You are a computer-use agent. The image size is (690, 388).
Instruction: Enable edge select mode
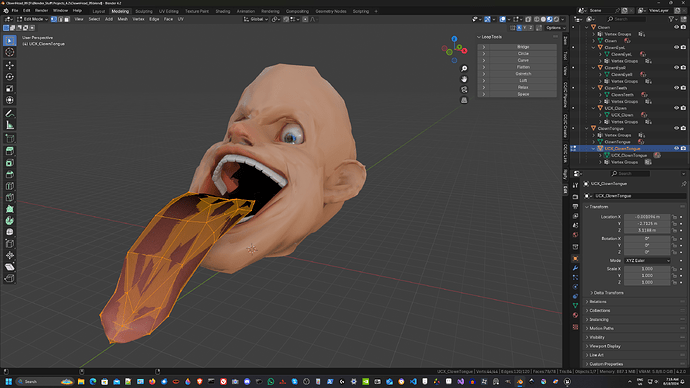tap(60, 19)
